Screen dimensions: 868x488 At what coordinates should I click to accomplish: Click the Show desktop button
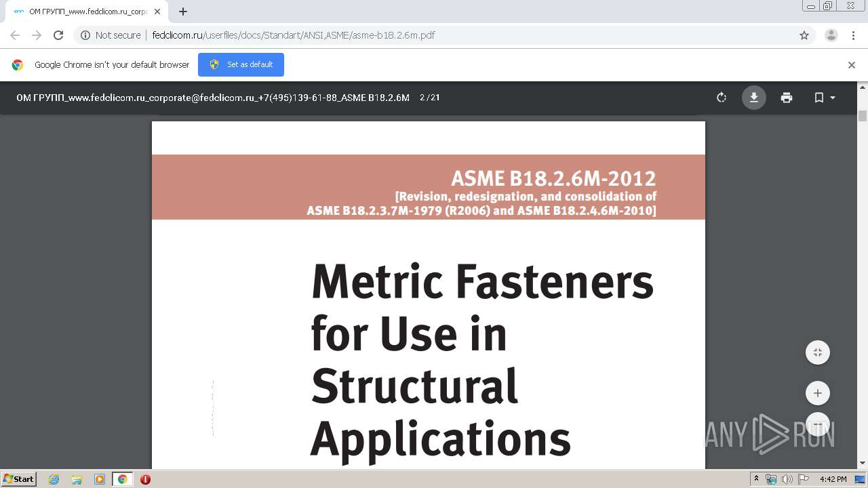(861, 479)
